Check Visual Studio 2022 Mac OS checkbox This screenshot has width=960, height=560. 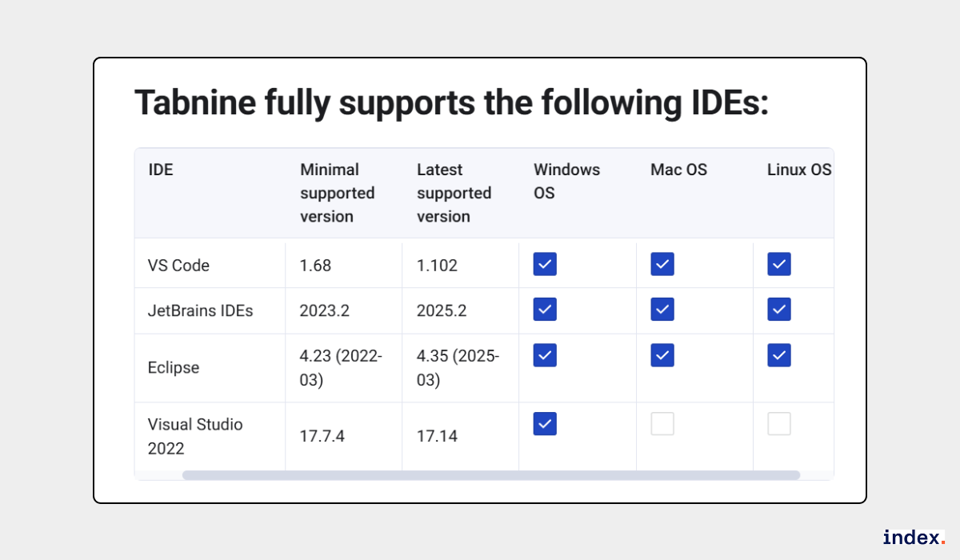662,424
